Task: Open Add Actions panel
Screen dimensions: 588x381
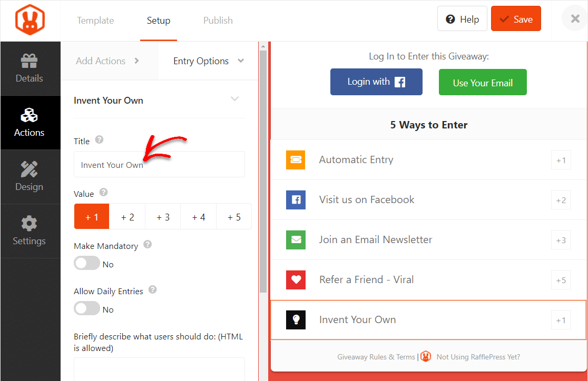Action: [x=109, y=61]
